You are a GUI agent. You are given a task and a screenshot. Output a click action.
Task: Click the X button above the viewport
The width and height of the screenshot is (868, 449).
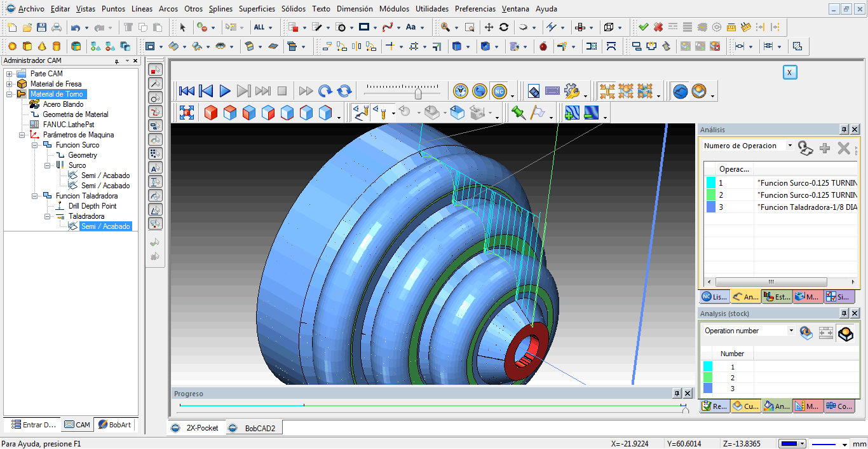tap(789, 72)
